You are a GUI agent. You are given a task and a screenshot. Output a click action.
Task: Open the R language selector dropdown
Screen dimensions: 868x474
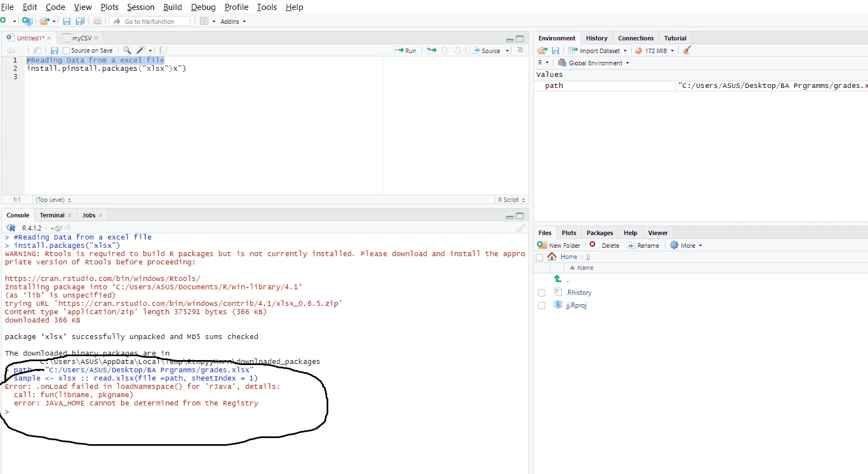[543, 63]
